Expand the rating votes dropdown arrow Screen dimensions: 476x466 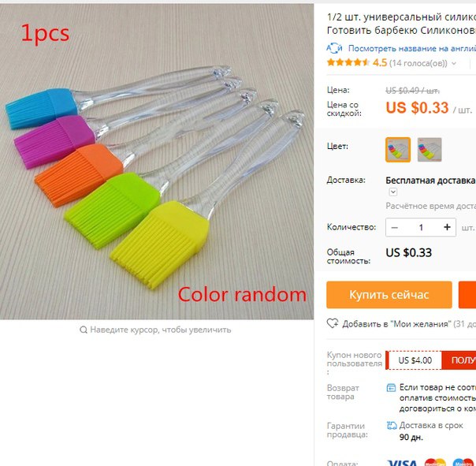pyautogui.click(x=454, y=64)
